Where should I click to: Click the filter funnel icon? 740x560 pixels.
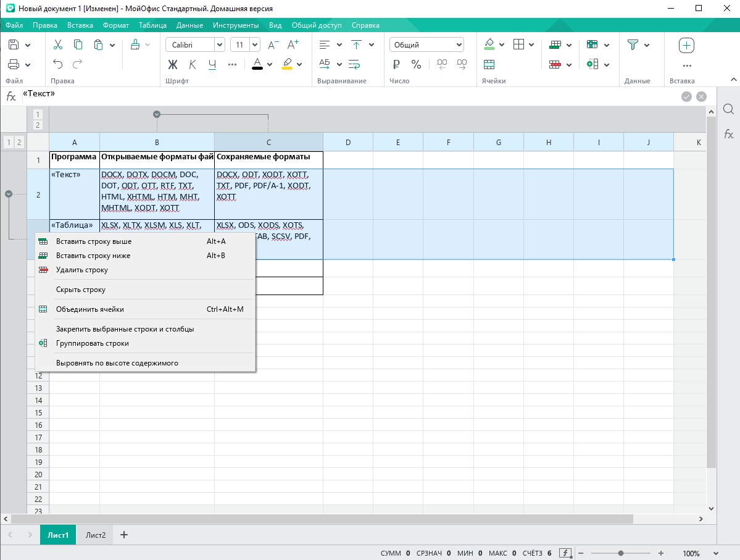pyautogui.click(x=633, y=45)
